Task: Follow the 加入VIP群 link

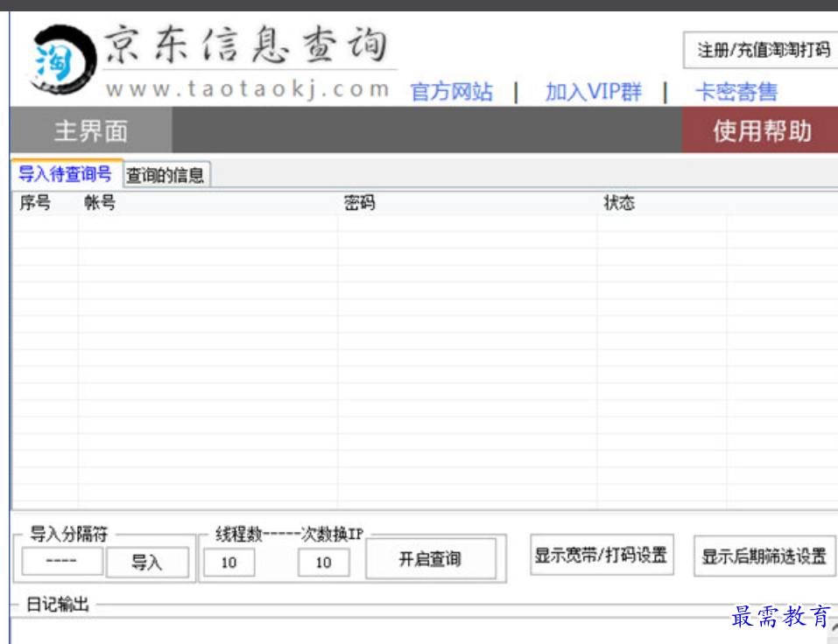Action: coord(593,92)
